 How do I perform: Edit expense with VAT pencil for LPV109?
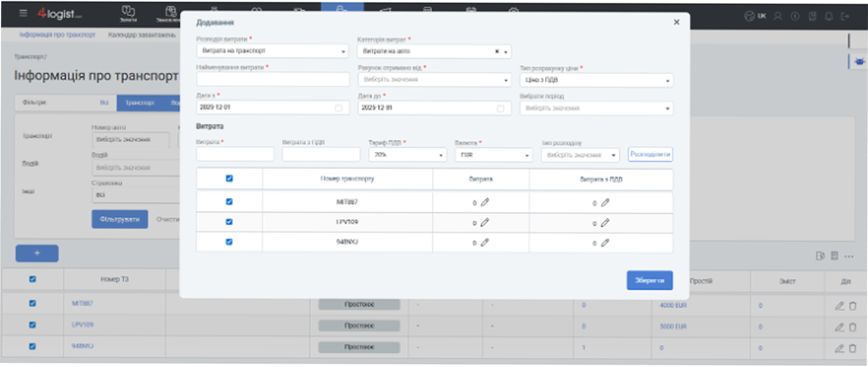coord(605,223)
